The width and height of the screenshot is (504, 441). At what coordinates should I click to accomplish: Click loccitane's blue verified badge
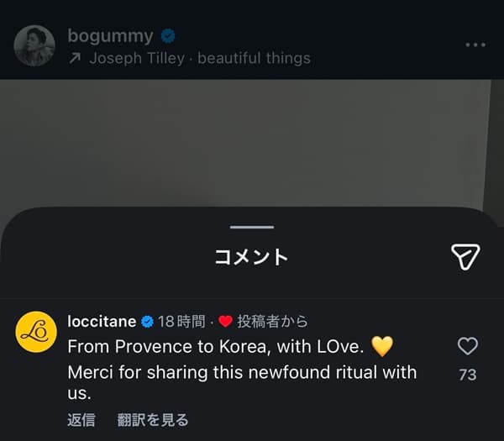click(147, 322)
